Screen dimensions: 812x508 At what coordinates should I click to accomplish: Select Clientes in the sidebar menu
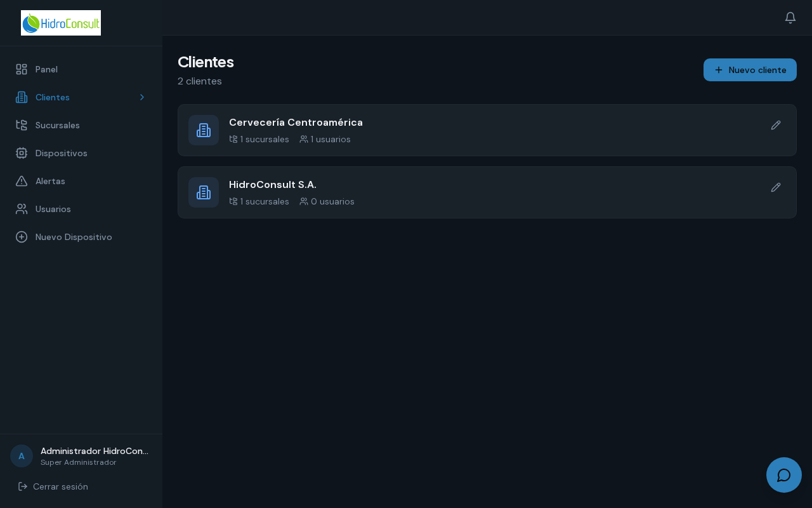click(81, 97)
